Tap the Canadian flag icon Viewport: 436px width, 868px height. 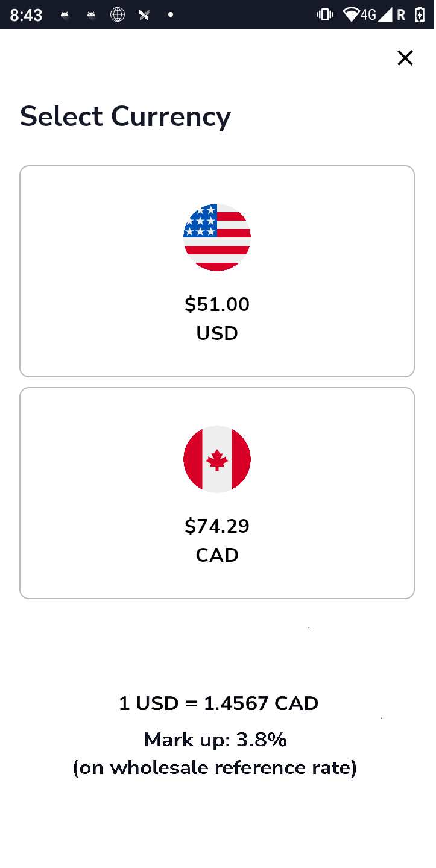point(217,459)
